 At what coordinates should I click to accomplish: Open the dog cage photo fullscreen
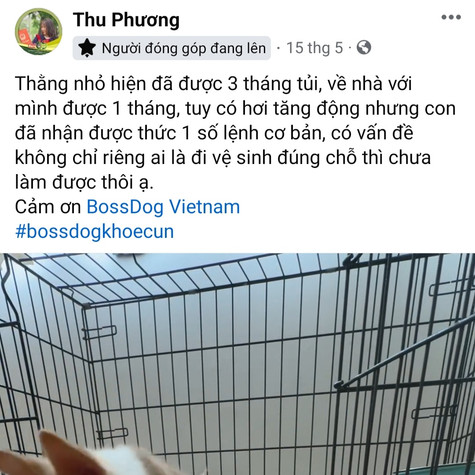237,364
